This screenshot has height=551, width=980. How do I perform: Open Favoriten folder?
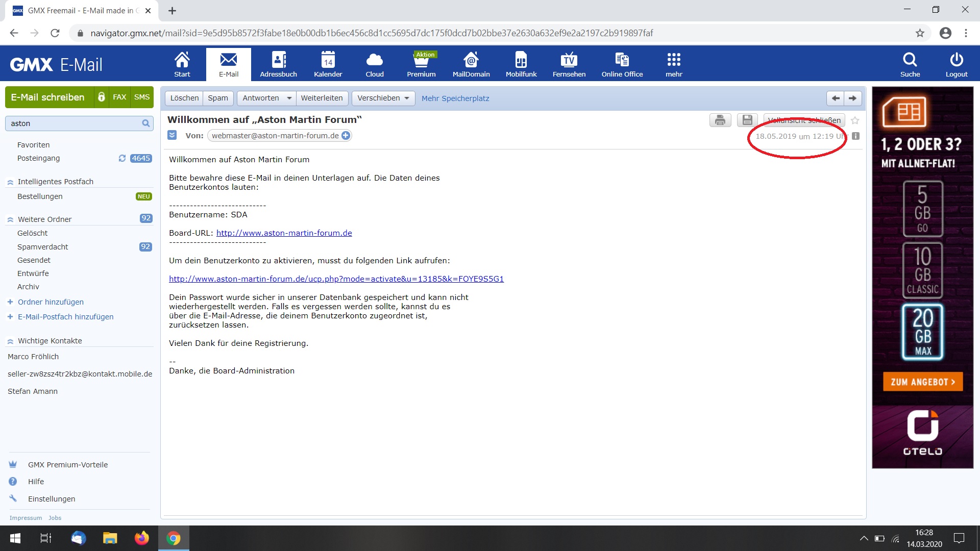pos(33,145)
